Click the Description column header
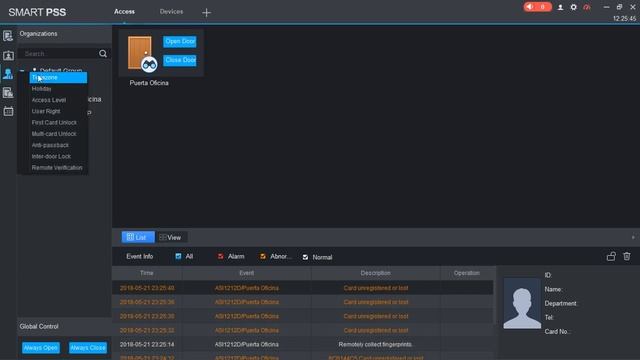This screenshot has height=360, width=640. (376, 273)
